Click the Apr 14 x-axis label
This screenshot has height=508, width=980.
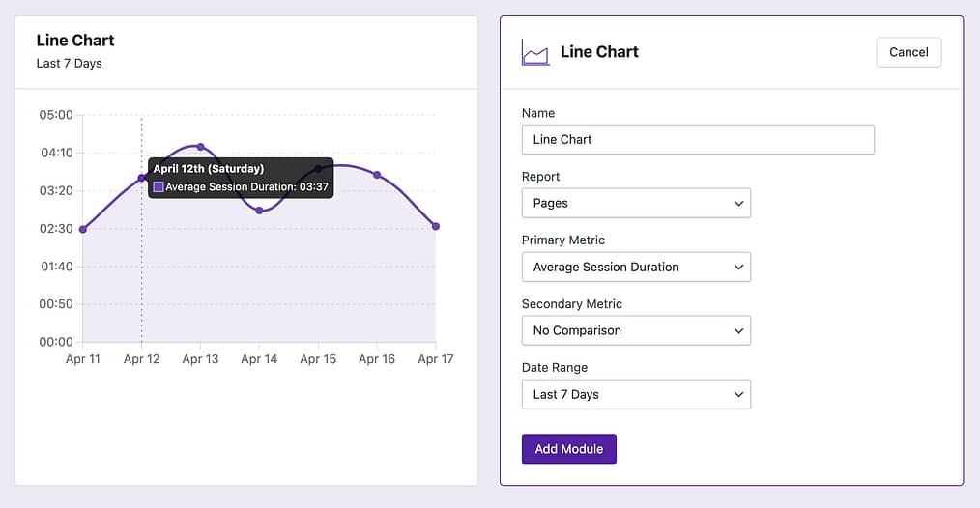pos(259,359)
